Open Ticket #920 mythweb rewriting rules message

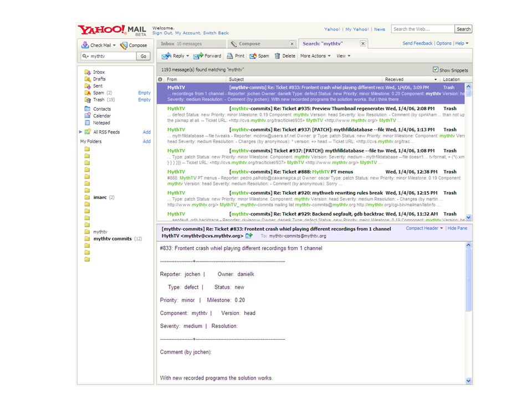click(x=311, y=198)
